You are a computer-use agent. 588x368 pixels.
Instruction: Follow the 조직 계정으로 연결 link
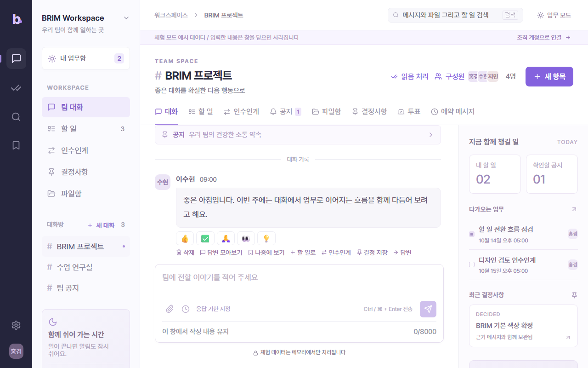(544, 37)
